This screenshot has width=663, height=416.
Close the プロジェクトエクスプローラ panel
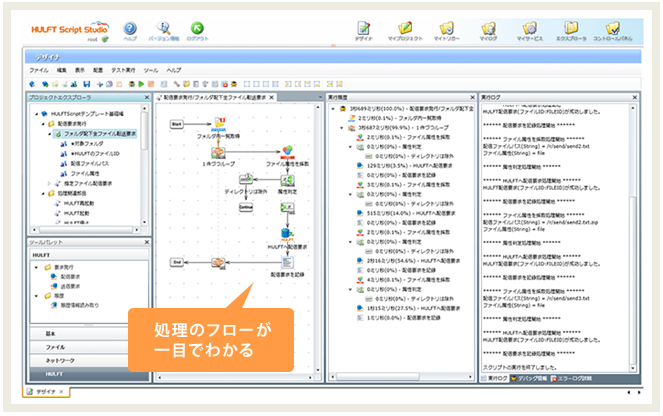point(147,97)
